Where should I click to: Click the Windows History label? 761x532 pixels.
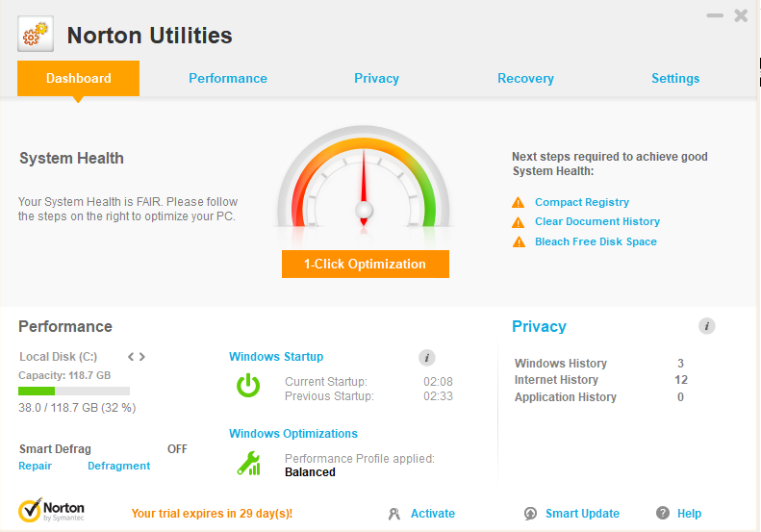tap(561, 363)
